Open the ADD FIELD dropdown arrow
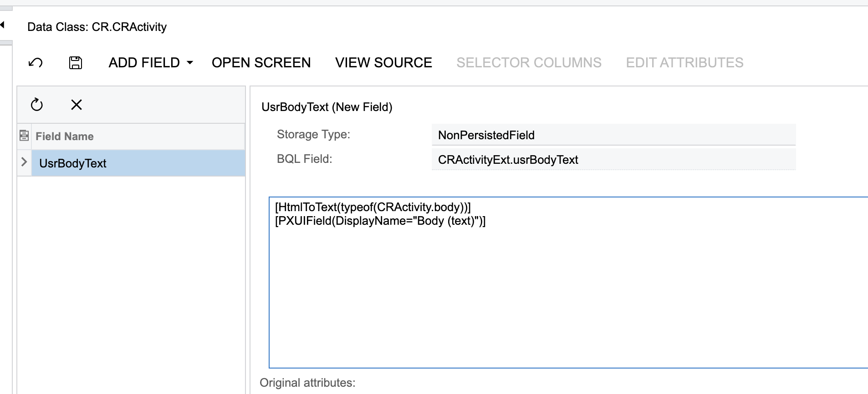The width and height of the screenshot is (868, 394). [x=190, y=63]
